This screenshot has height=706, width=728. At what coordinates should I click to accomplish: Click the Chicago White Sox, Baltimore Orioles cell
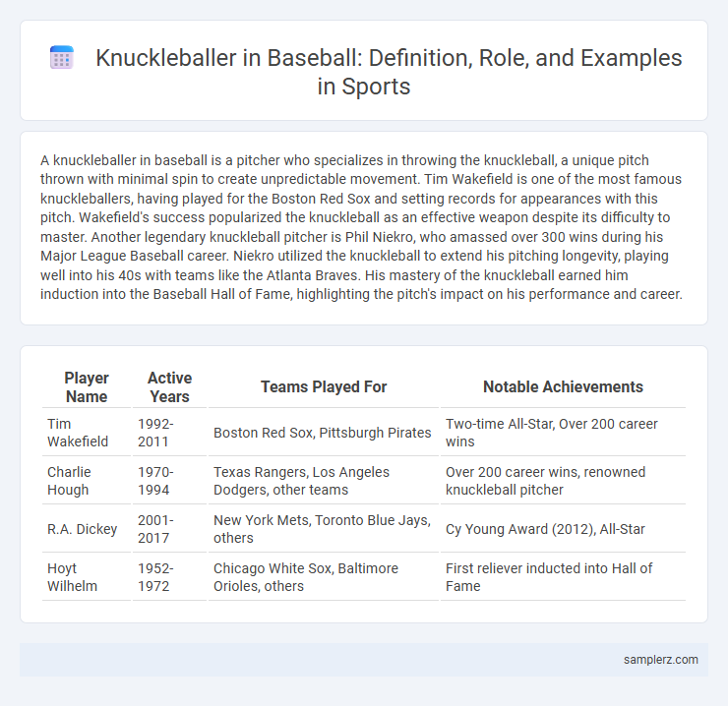324,577
